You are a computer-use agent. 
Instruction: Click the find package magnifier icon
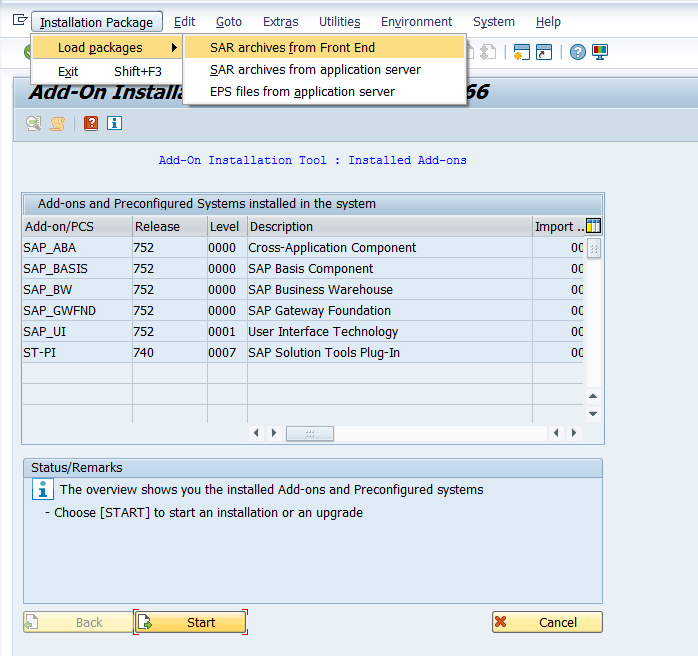[x=33, y=123]
